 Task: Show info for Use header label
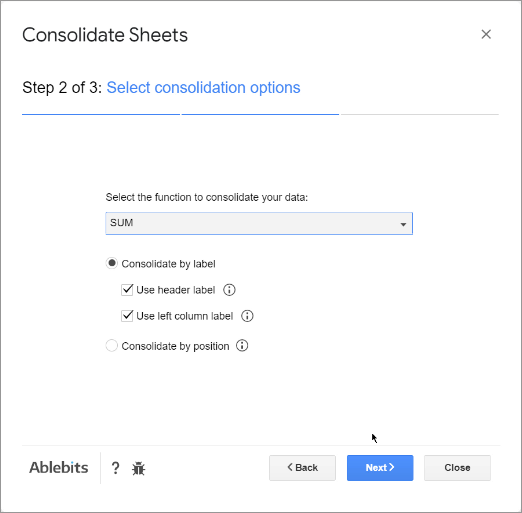(x=229, y=290)
